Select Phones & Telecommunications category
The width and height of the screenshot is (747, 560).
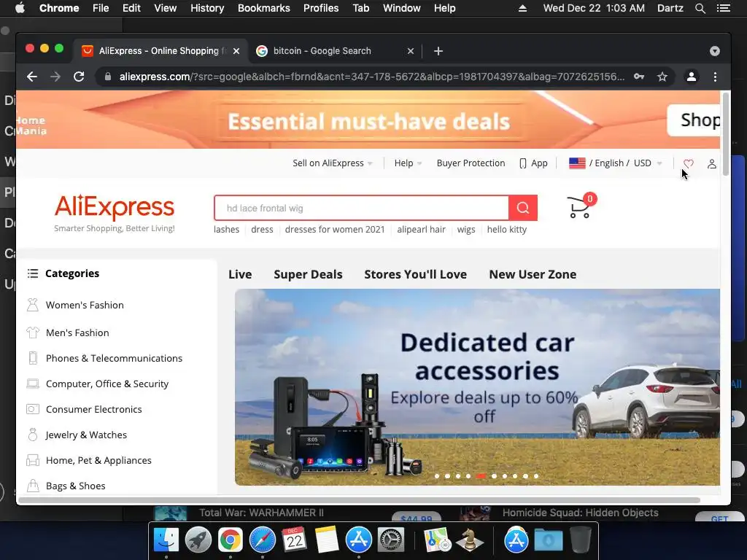pos(115,359)
